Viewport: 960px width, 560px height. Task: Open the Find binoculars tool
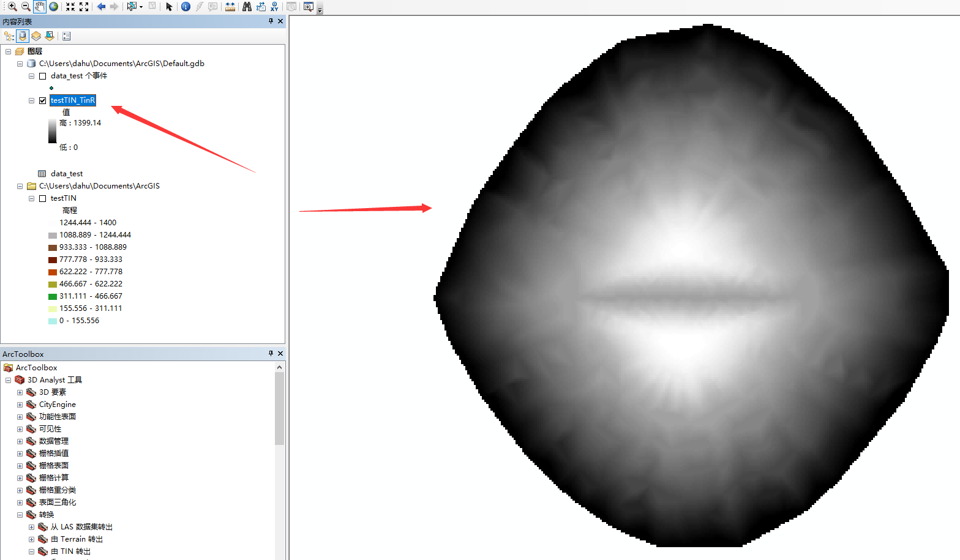pos(247,7)
